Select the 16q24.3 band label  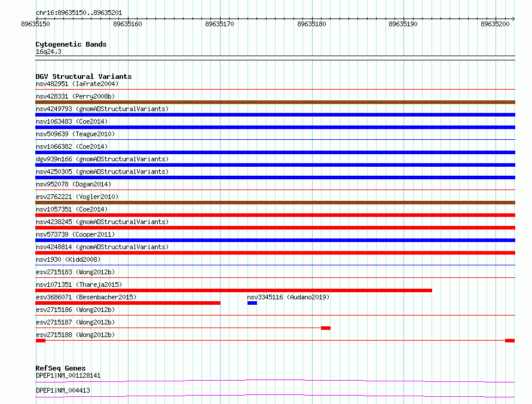[48, 51]
